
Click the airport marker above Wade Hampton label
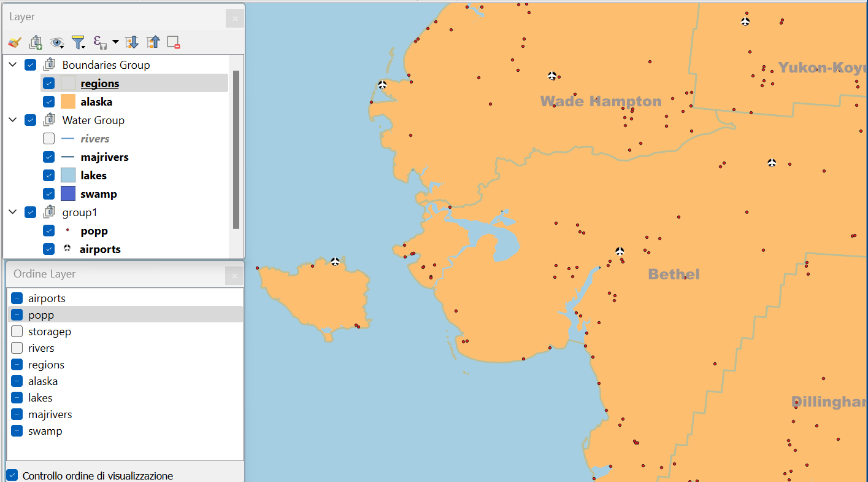click(x=552, y=76)
